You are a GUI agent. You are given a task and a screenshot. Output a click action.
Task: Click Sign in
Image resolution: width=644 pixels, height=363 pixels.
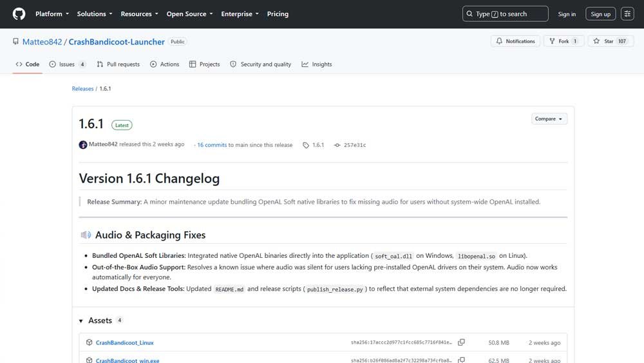[567, 14]
